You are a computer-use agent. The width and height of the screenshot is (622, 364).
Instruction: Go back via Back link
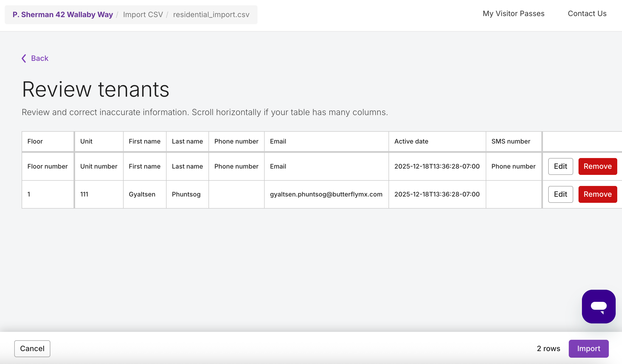tap(40, 58)
